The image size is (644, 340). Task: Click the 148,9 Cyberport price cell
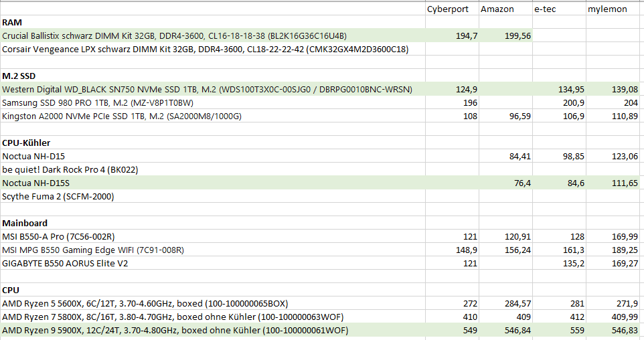click(452, 250)
